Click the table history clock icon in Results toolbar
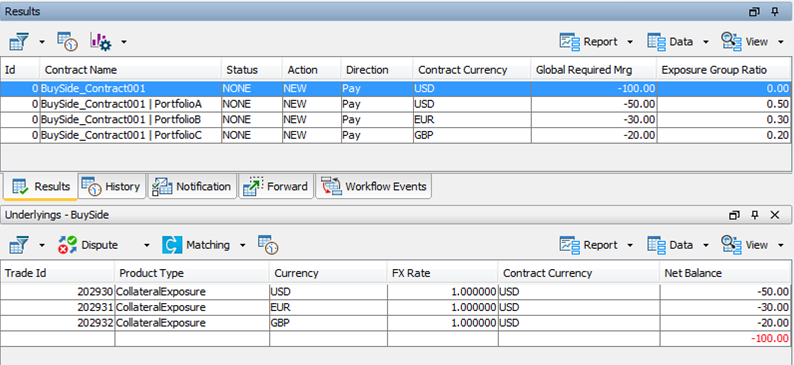 [67, 42]
